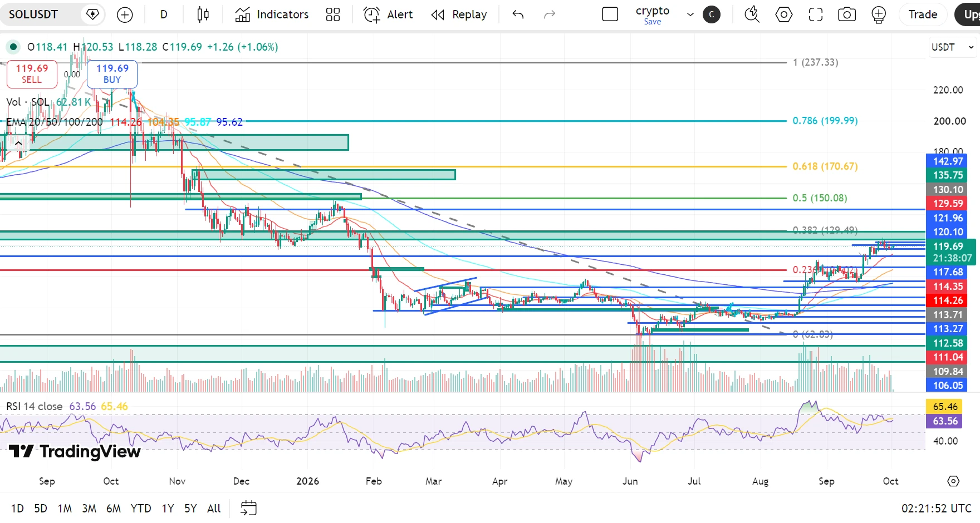Image resolution: width=980 pixels, height=523 pixels.
Task: Switch to the YTD date range
Action: tap(141, 509)
